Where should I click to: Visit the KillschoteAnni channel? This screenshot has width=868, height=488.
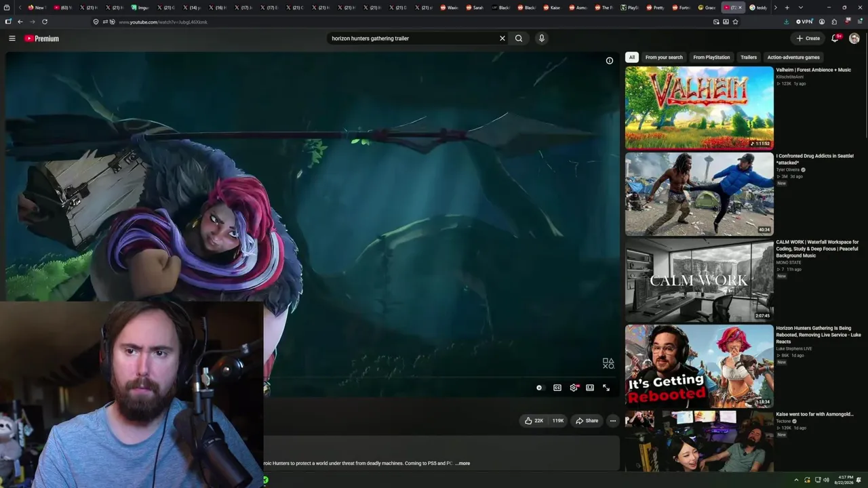point(789,77)
